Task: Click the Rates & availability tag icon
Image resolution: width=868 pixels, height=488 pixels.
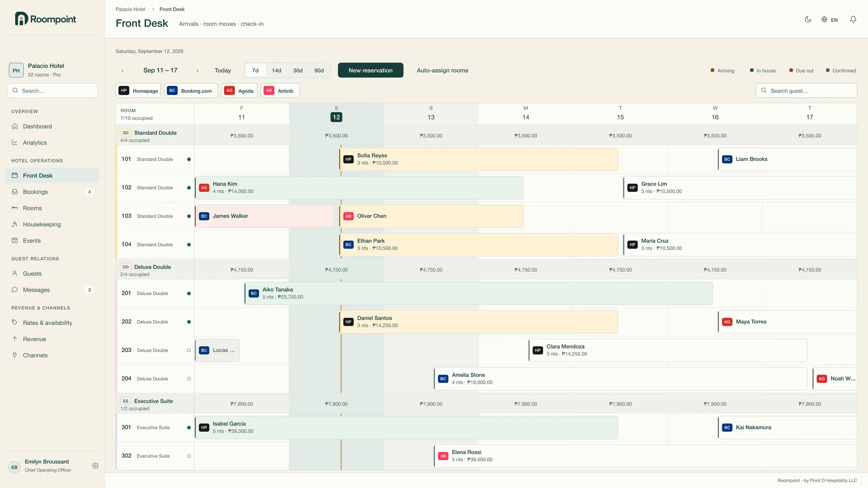Action: click(x=14, y=323)
